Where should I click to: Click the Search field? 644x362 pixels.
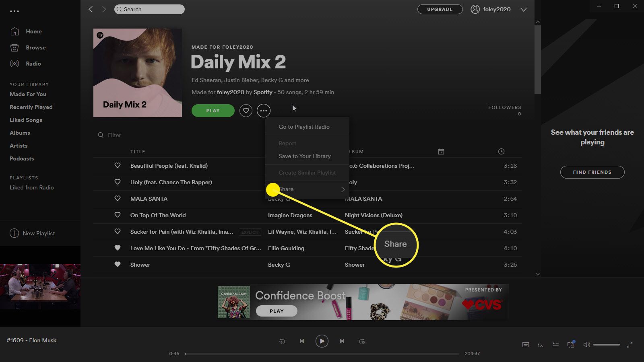(149, 9)
